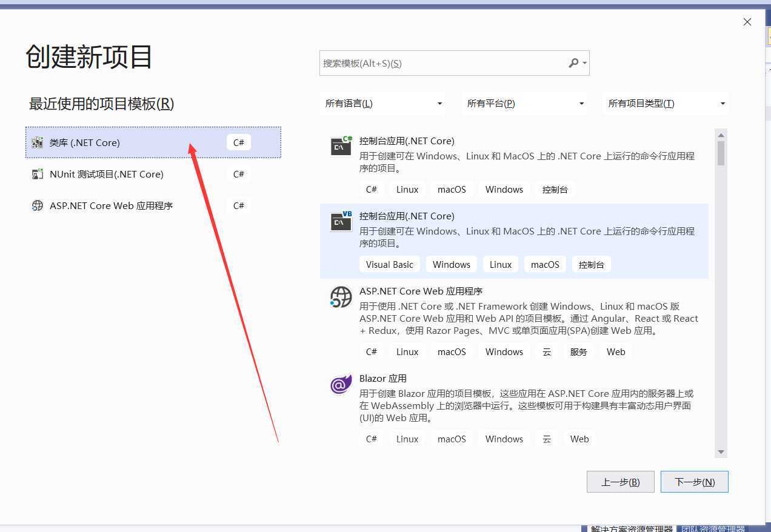Click the search magnifier icon
771x532 pixels.
pyautogui.click(x=573, y=63)
